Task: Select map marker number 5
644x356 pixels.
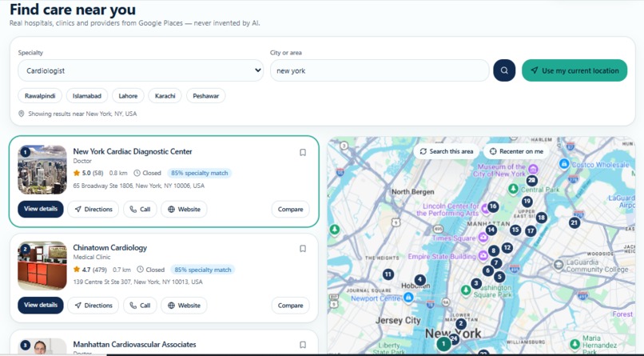Action: tap(499, 277)
